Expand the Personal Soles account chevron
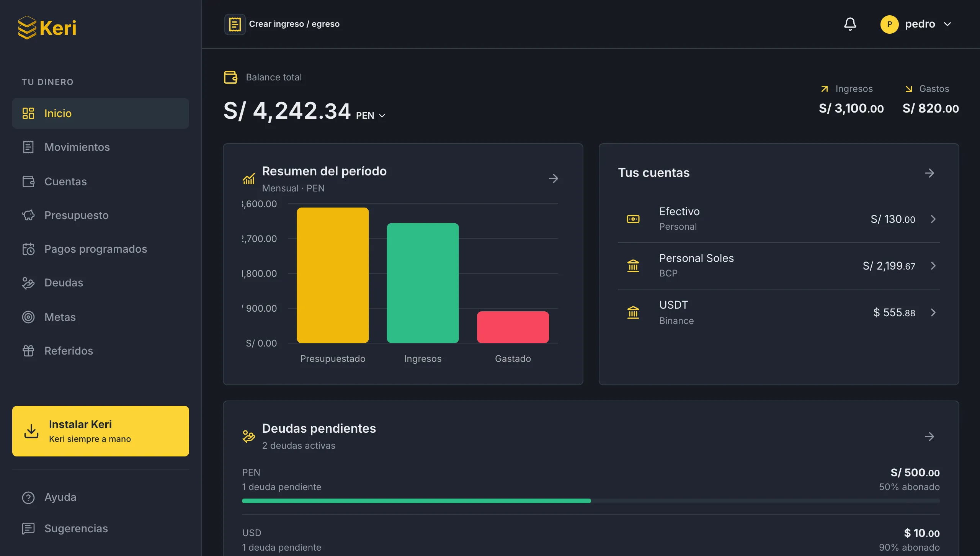 [x=933, y=266]
